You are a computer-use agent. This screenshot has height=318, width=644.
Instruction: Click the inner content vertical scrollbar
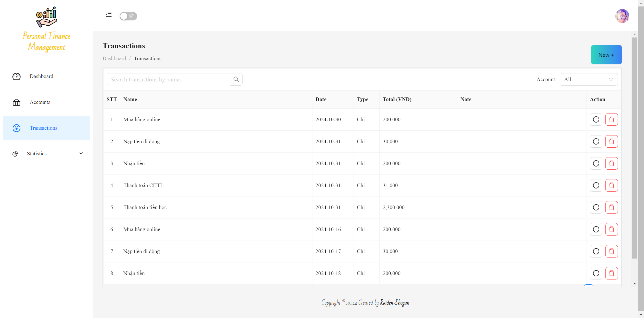(x=634, y=147)
